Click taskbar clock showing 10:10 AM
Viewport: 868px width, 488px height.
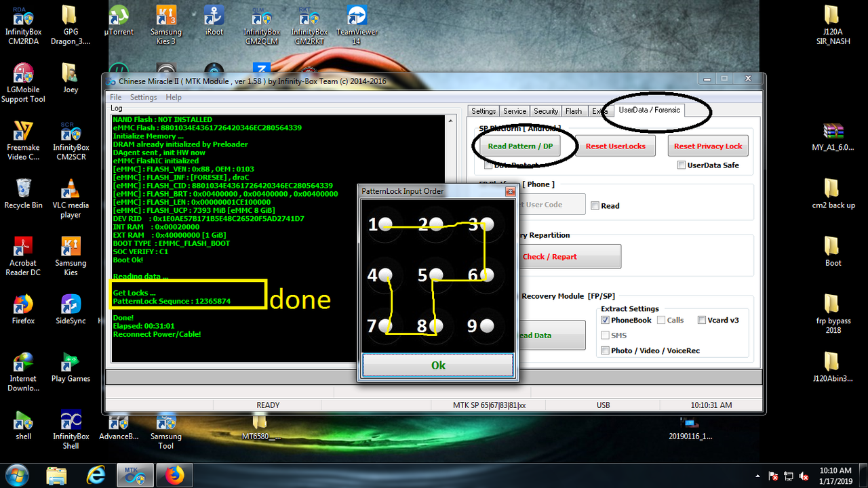[x=835, y=475]
